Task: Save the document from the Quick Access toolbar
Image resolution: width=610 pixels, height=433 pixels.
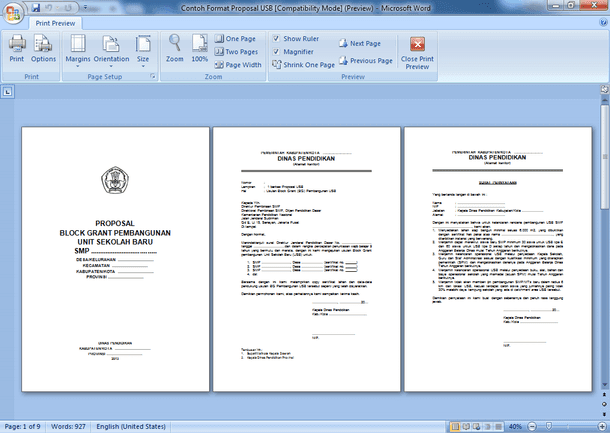Action: point(36,7)
